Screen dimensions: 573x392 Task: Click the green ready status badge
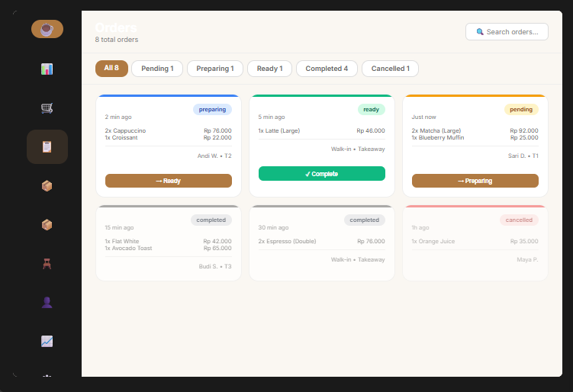pyautogui.click(x=372, y=109)
